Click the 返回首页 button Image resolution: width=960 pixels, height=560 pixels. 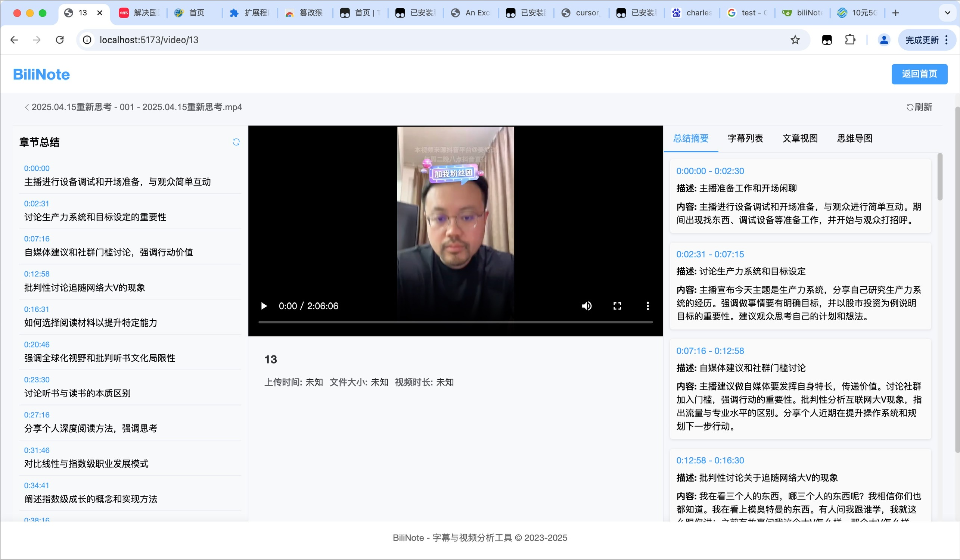coord(919,74)
